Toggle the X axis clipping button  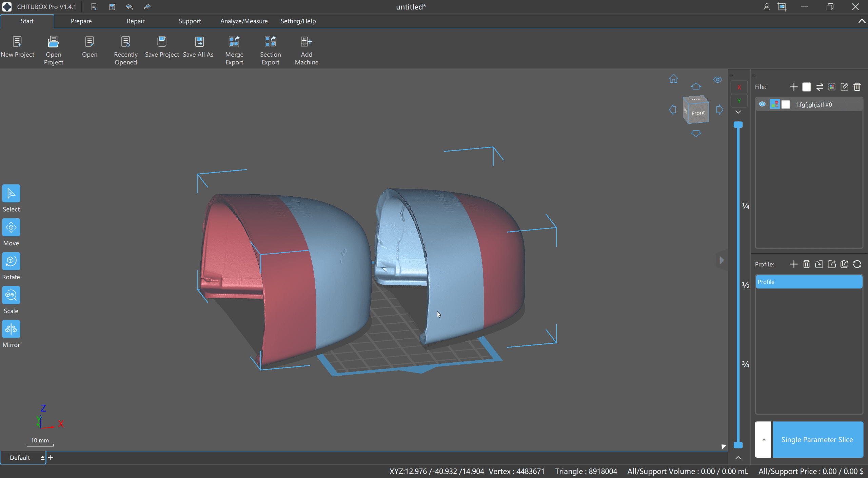739,87
